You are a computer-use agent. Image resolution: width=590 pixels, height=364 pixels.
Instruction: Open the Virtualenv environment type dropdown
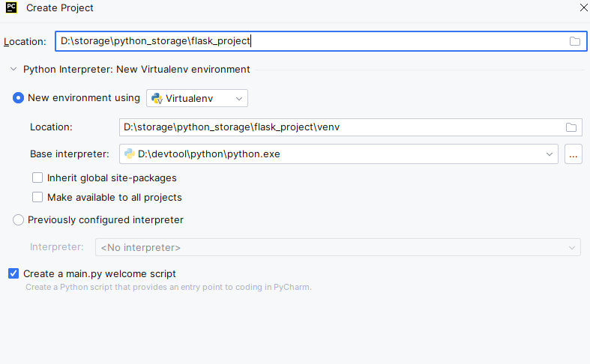197,98
